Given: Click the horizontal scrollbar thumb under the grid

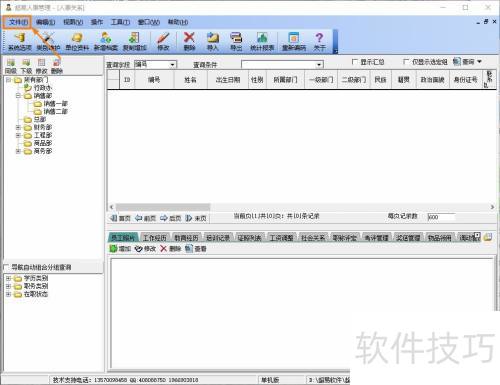Looking at the screenshot, I should pyautogui.click(x=163, y=207).
